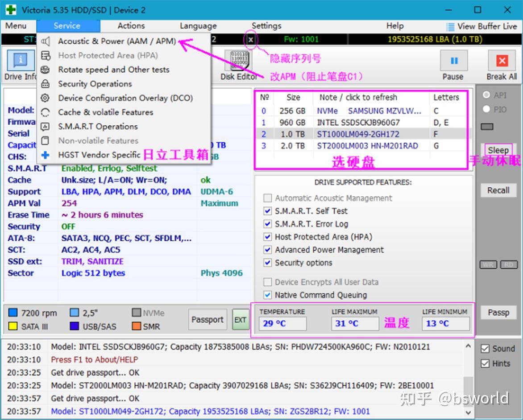Image resolution: width=523 pixels, height=420 pixels.
Task: Click the Host Protected Area menu icon
Action: 46,55
